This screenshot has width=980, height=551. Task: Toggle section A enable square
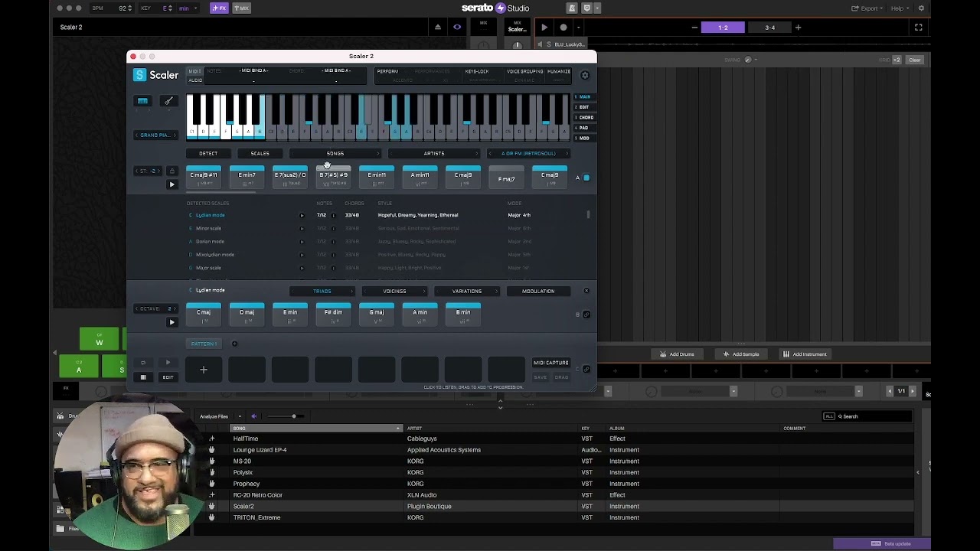point(586,178)
